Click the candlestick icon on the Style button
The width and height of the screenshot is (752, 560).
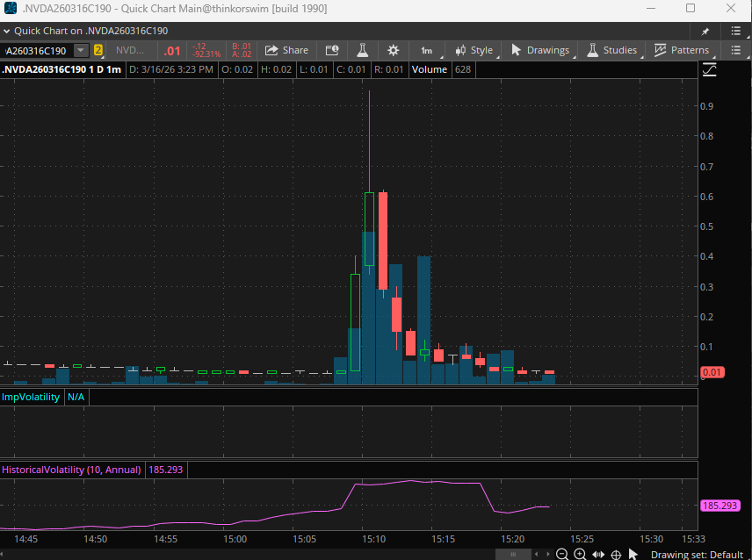(460, 50)
